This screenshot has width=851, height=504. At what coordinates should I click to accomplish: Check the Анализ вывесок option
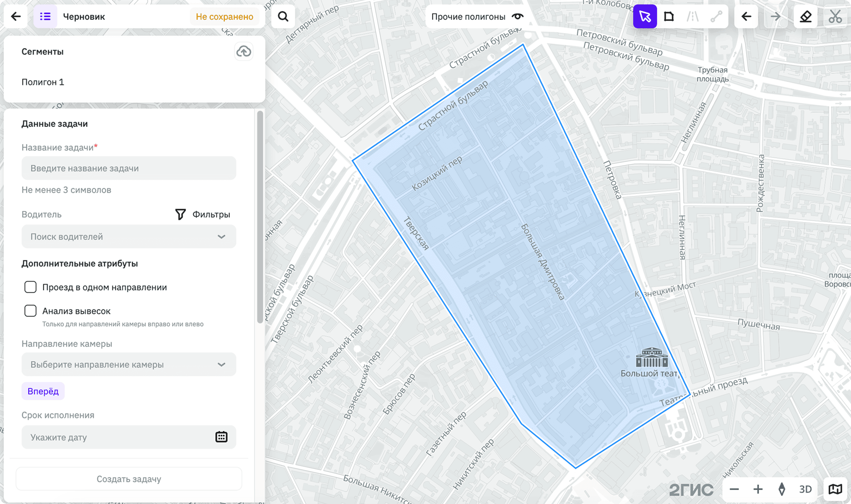(x=30, y=311)
